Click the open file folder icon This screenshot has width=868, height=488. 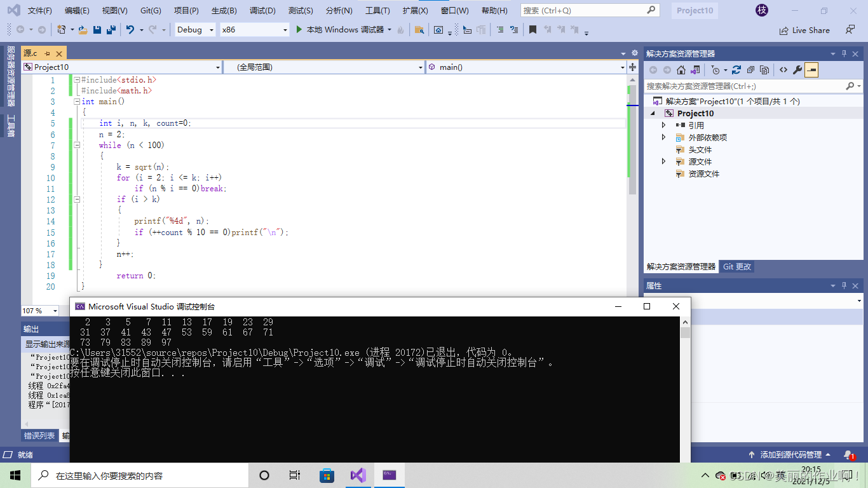tap(83, 30)
